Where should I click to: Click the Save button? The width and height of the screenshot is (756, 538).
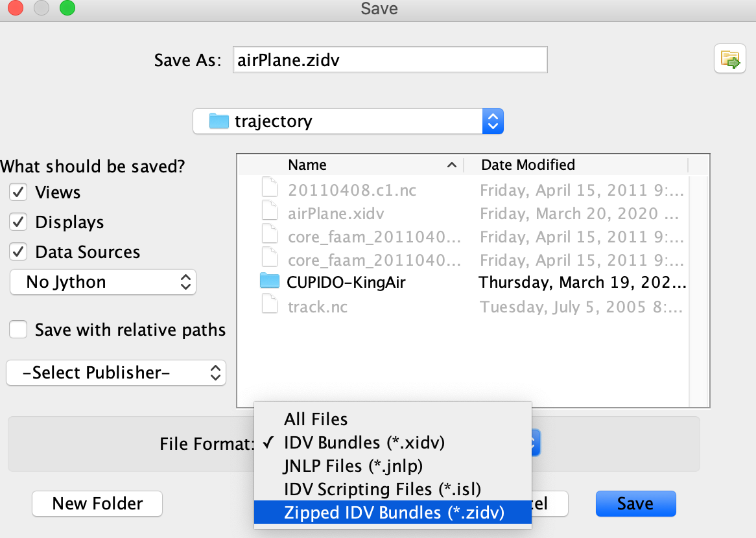[635, 504]
